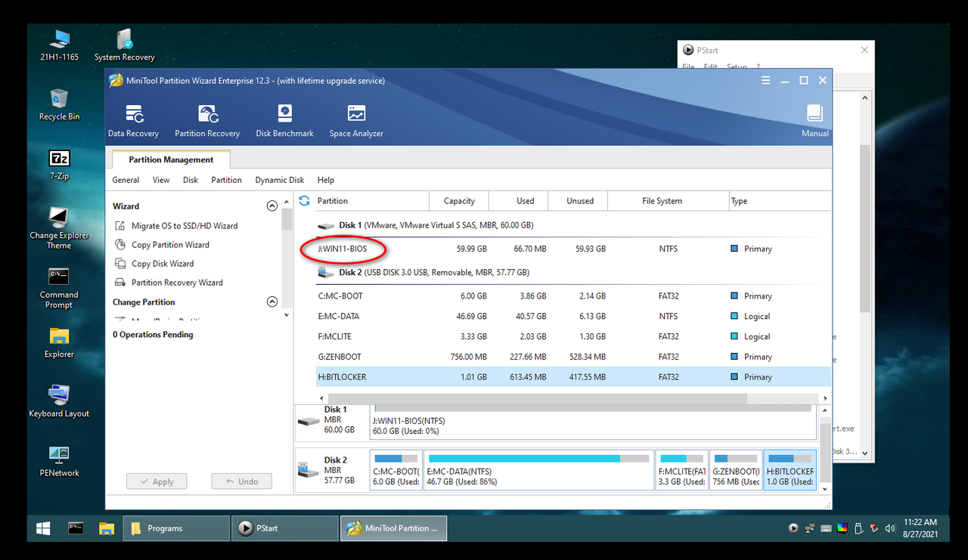Image resolution: width=968 pixels, height=560 pixels.
Task: Click the volume icon in system tray
Action: (890, 528)
